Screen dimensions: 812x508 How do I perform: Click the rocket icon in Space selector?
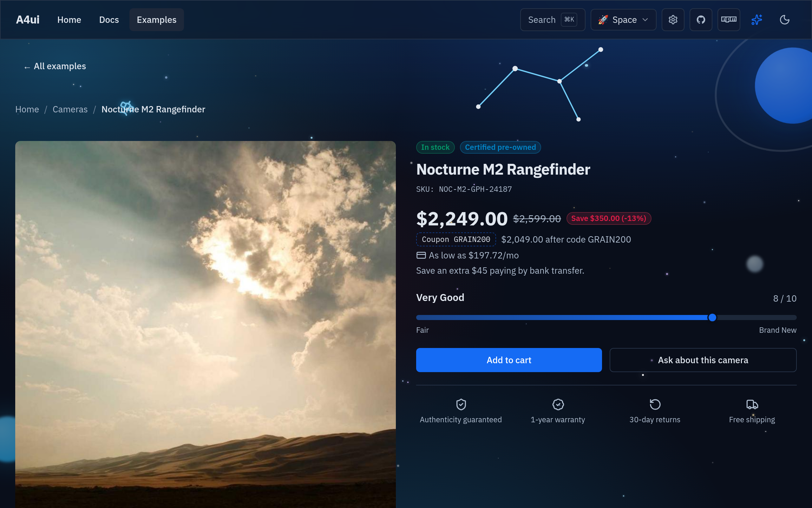click(x=603, y=20)
